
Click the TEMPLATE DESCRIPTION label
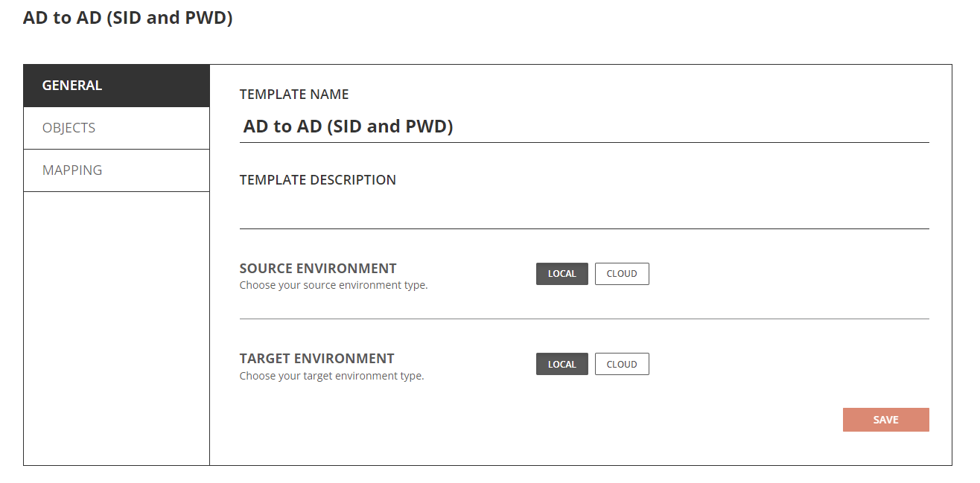(x=317, y=180)
